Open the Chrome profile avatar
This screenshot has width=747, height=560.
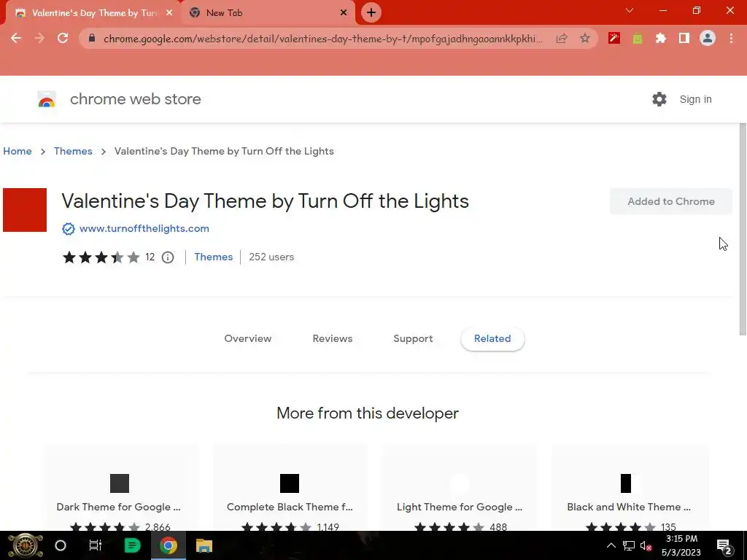pyautogui.click(x=708, y=38)
